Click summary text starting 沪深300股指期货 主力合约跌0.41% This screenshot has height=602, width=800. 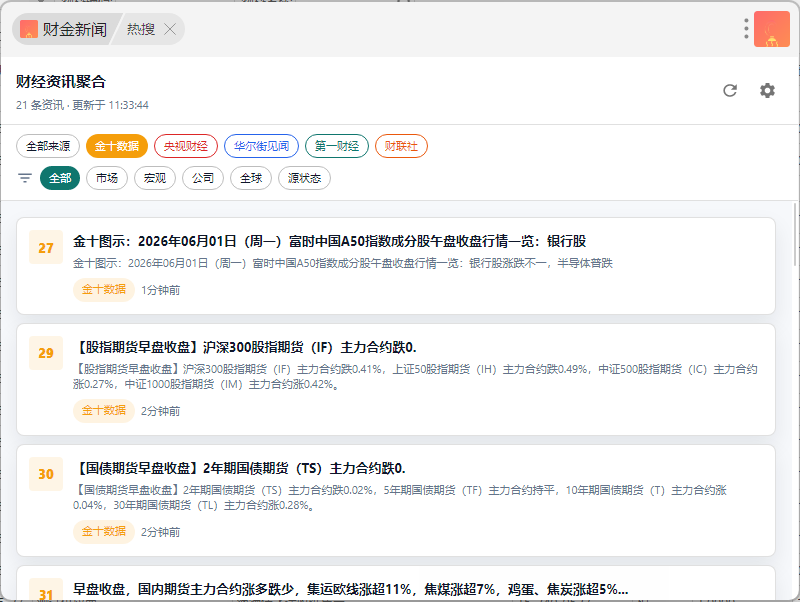[x=415, y=377]
